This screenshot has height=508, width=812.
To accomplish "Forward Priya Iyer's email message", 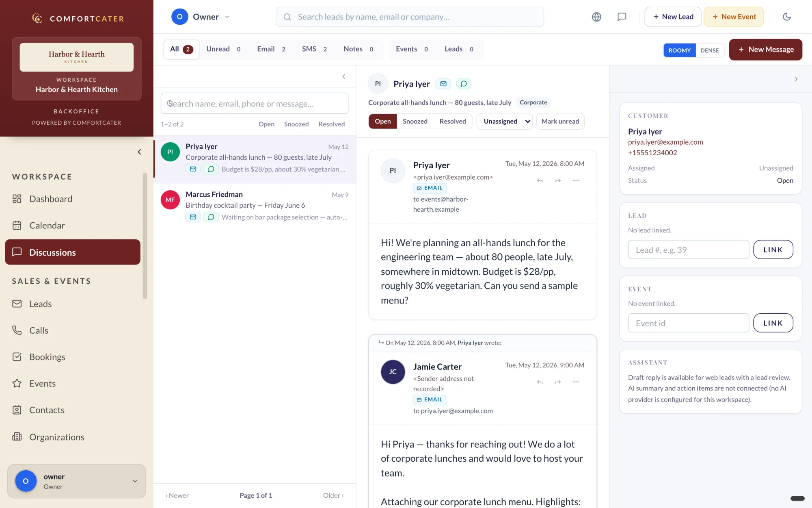I will [x=558, y=180].
